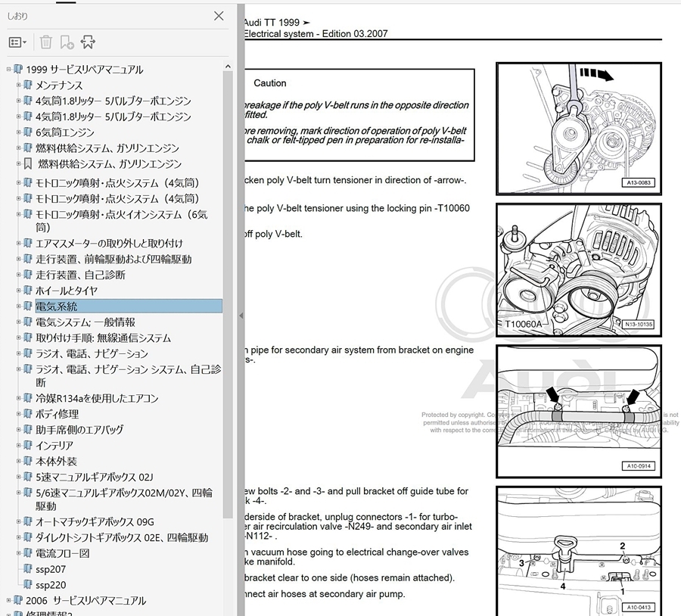Select the 助手席側のエアバッグ bookmark text
The image size is (681, 616).
(x=79, y=429)
